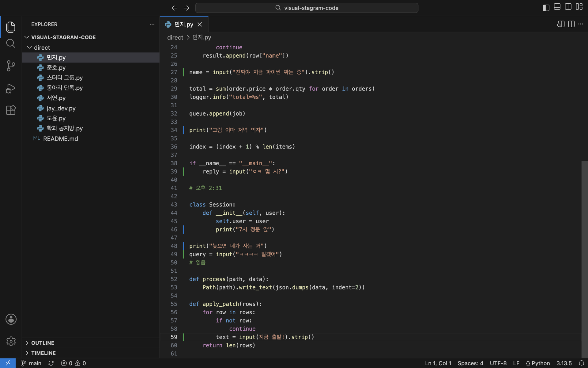Split the editor right

point(571,24)
